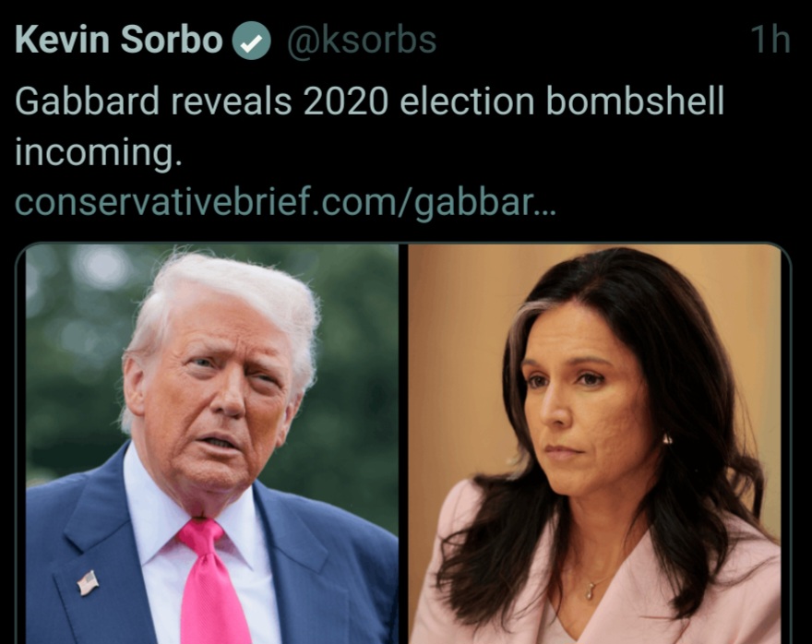
Task: Click the pendant necklace in the right photo
Action: 591,589
